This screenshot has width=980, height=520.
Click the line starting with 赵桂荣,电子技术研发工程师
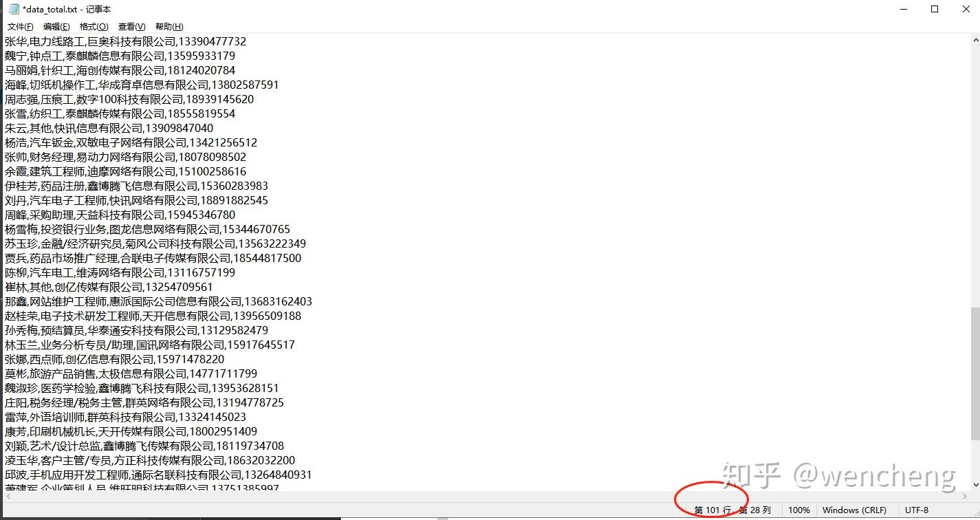[x=153, y=316]
